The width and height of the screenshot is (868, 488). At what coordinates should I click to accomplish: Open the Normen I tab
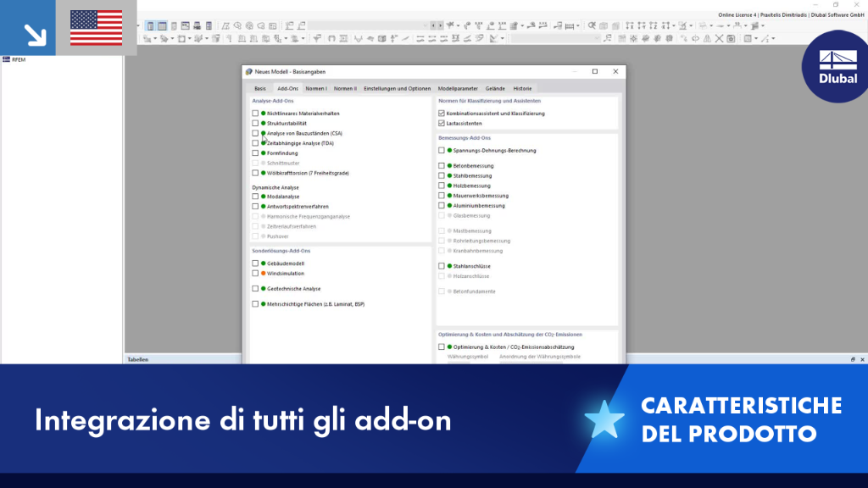(316, 88)
